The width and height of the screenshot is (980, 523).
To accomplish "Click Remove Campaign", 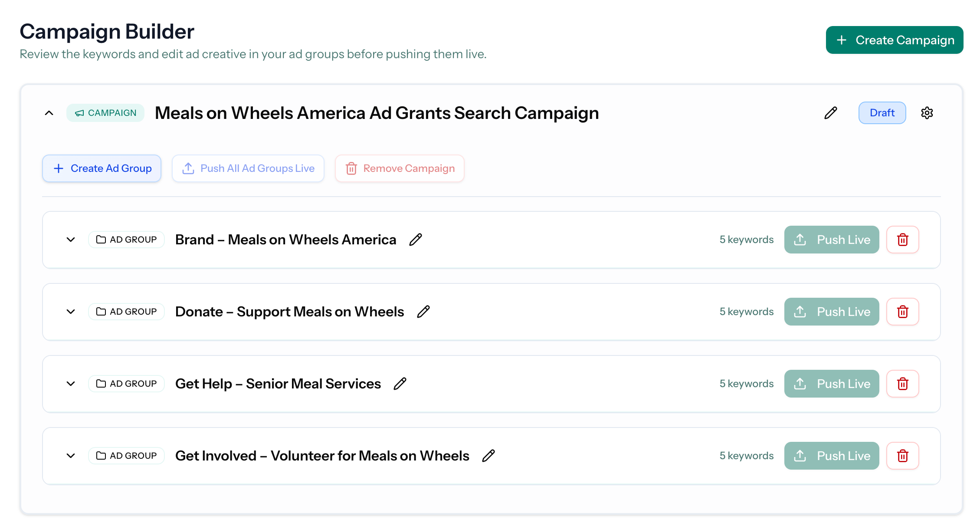I will (x=399, y=168).
